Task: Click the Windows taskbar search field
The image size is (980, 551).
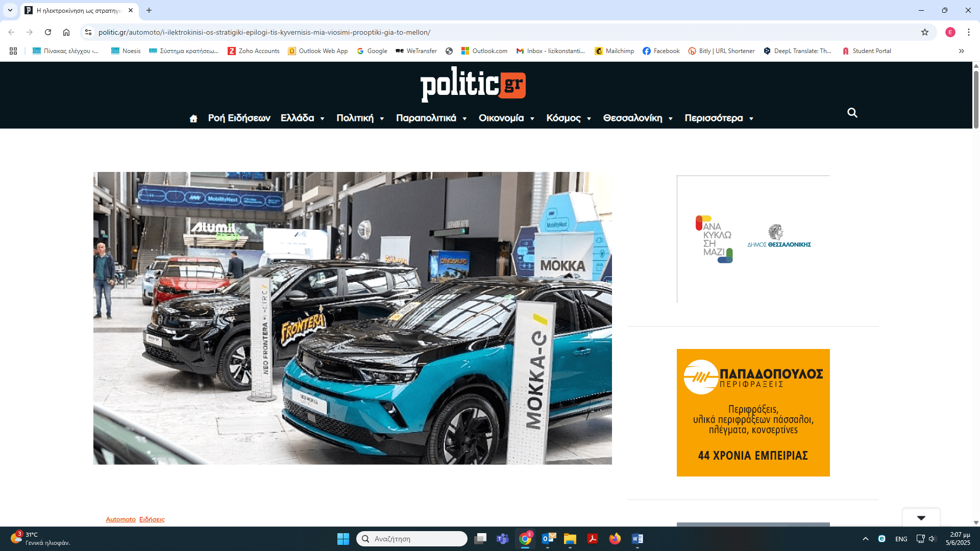Action: pyautogui.click(x=411, y=539)
